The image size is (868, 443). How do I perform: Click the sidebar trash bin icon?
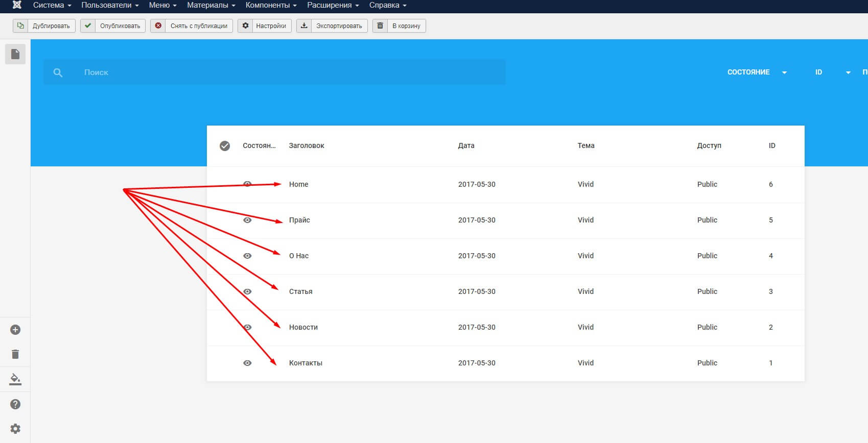(x=15, y=354)
